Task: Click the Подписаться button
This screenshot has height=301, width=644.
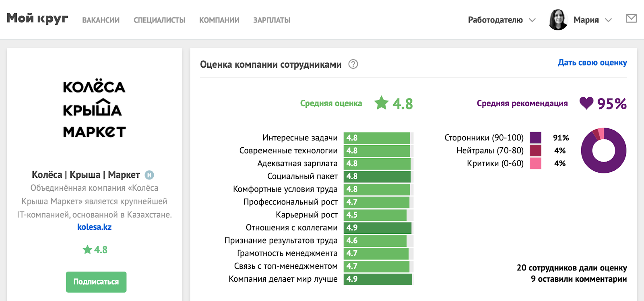Action: [96, 282]
